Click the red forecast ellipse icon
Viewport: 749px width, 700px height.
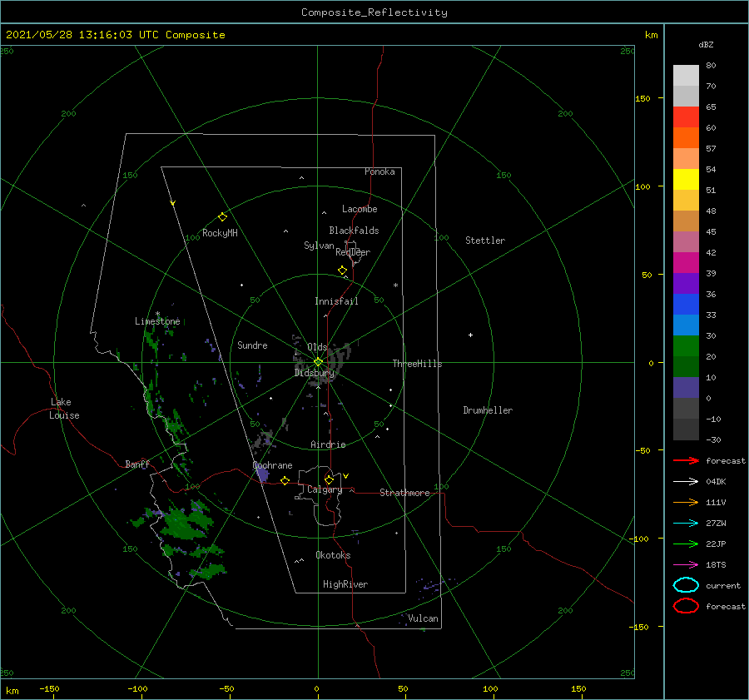click(686, 606)
